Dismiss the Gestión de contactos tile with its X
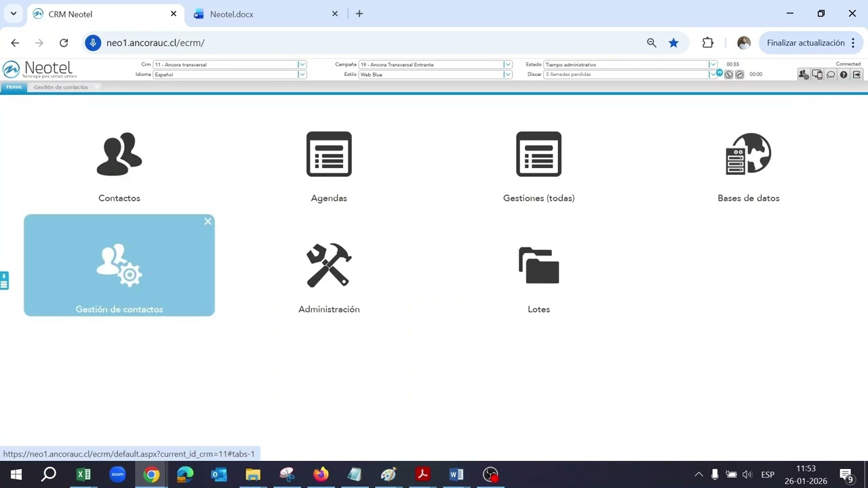 (x=208, y=222)
